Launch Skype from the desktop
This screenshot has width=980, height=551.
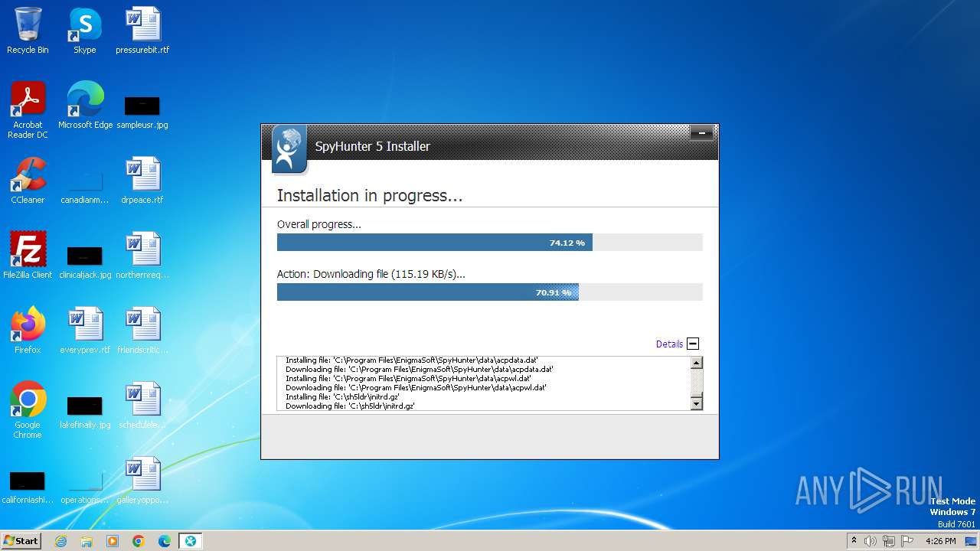[85, 31]
